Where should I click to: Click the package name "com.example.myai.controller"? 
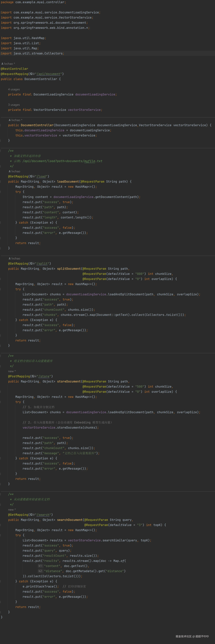coord(40,2)
